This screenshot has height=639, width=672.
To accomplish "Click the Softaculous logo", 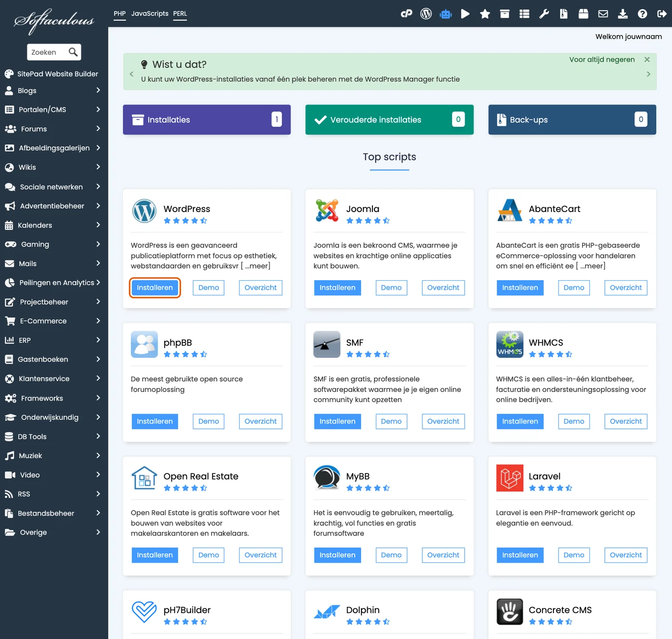I will tap(54, 21).
